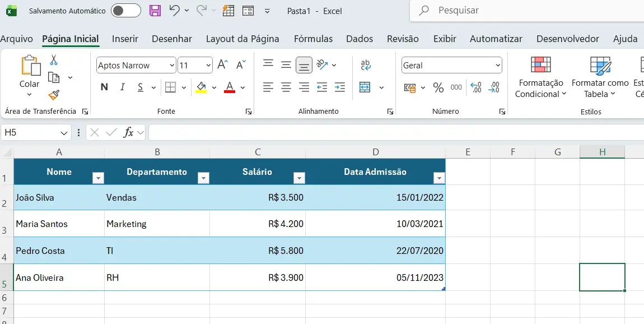Open the Dados ribbon tab
The height and width of the screenshot is (324, 644).
[359, 39]
